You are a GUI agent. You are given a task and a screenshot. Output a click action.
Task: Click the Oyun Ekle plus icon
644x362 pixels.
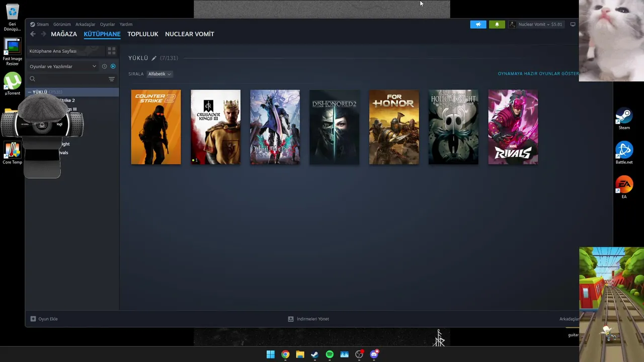(x=33, y=319)
